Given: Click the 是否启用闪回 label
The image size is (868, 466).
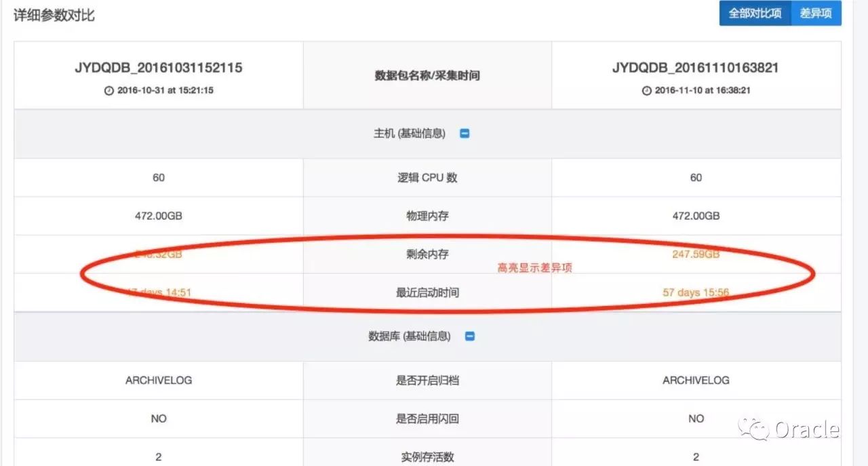Looking at the screenshot, I should pyautogui.click(x=427, y=419).
